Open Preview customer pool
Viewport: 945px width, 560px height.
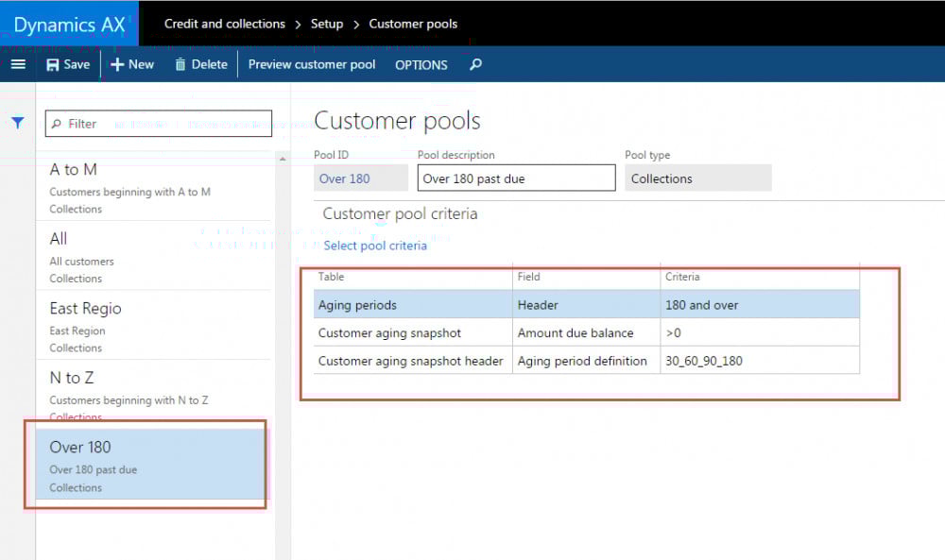coord(312,64)
